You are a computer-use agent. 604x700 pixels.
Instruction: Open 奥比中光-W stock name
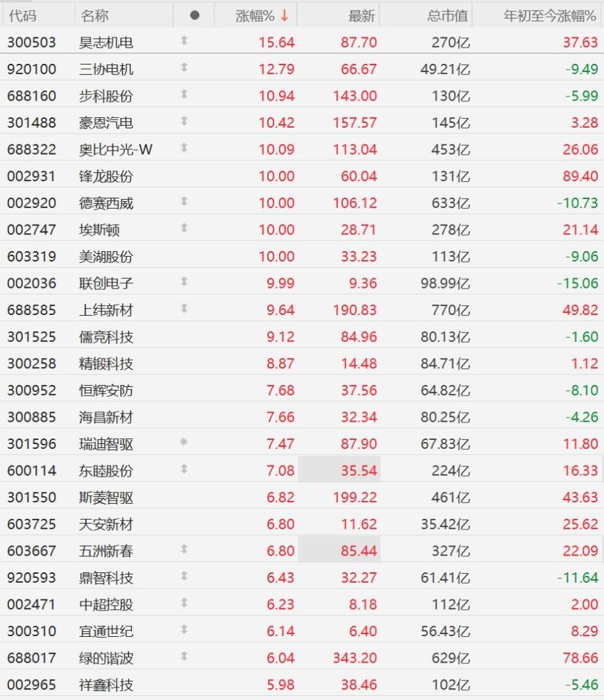pos(116,150)
